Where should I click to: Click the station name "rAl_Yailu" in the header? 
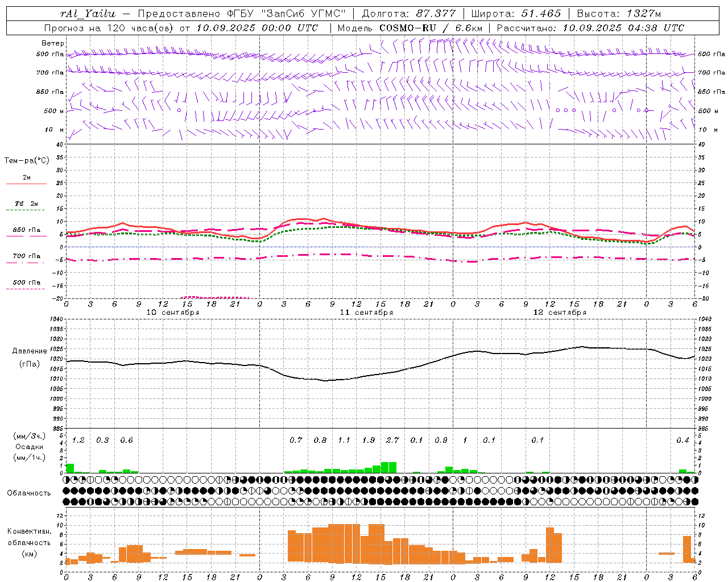point(88,14)
